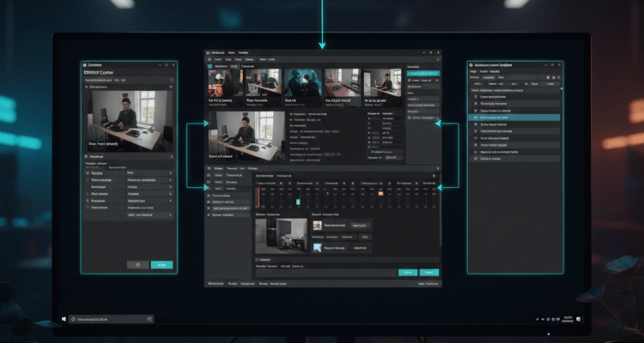The image size is (644, 343).
Task: Open the dropdown field at bottom of left panel list
Action: 148,215
